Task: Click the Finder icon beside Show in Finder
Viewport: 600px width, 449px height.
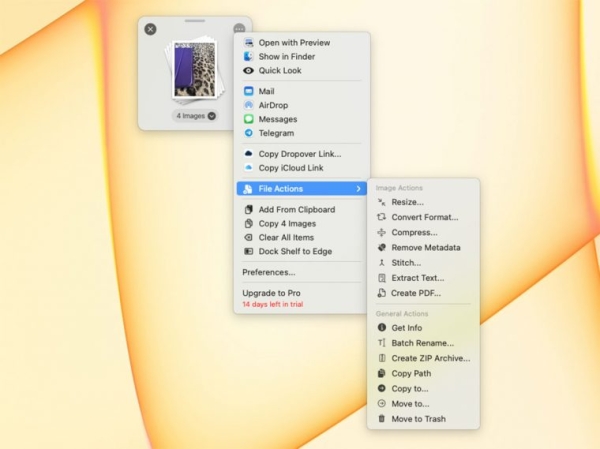Action: coord(249,57)
